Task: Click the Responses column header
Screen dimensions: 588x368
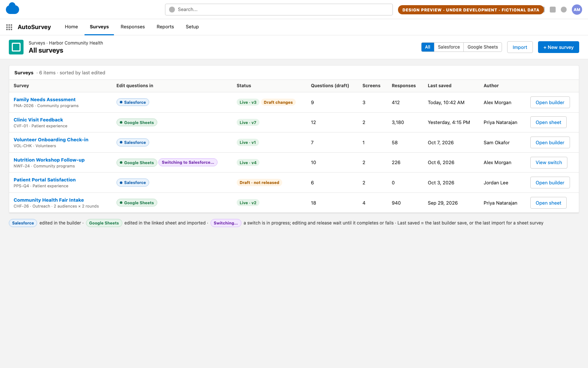Action: pyautogui.click(x=404, y=86)
